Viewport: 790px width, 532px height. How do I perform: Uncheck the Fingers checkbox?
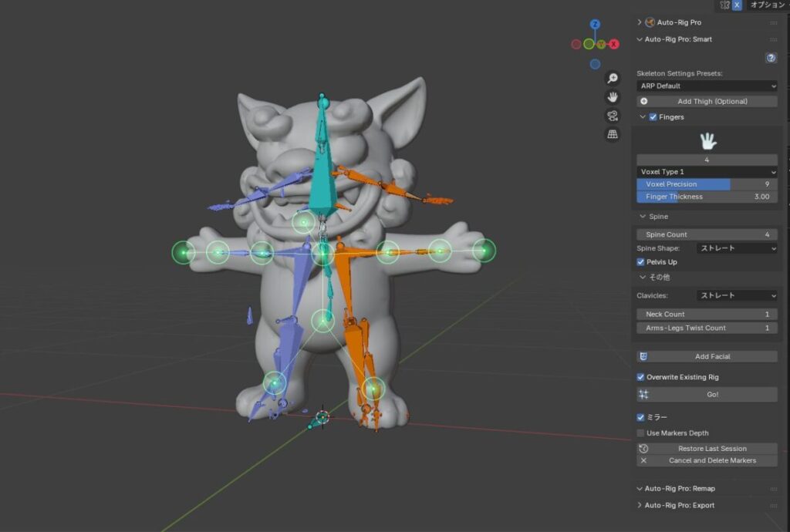pyautogui.click(x=653, y=117)
